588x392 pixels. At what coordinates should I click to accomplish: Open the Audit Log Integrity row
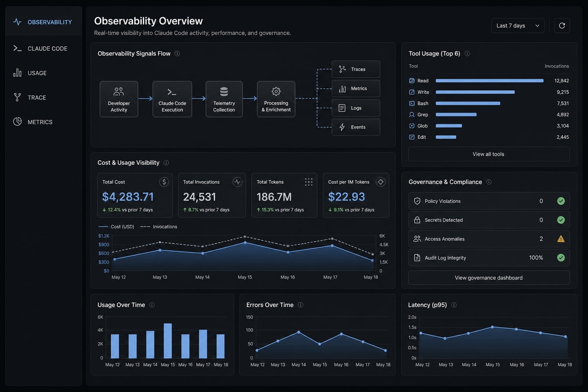pos(489,258)
